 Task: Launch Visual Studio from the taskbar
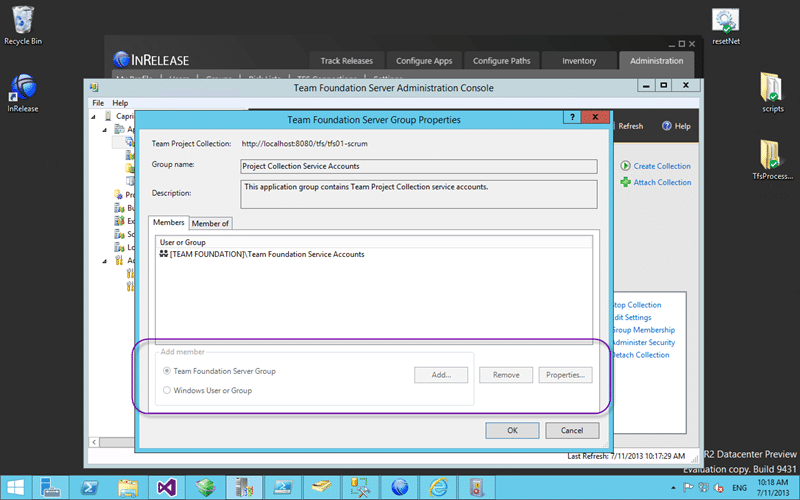click(167, 488)
